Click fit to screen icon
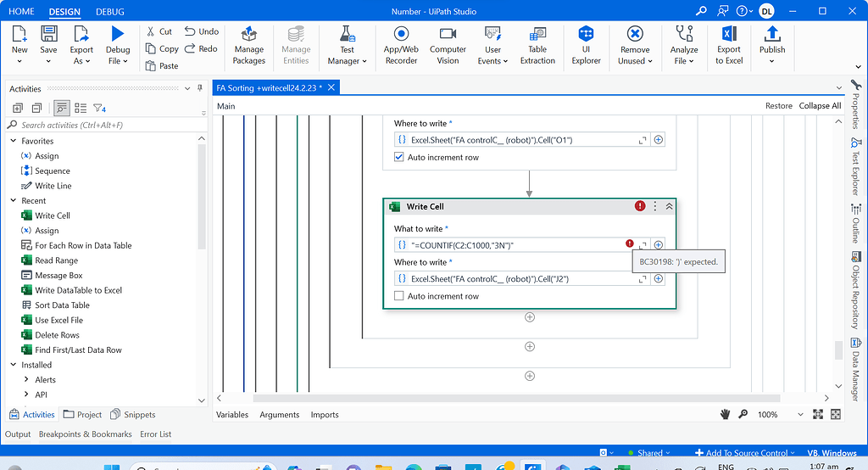This screenshot has height=470, width=868. [818, 414]
